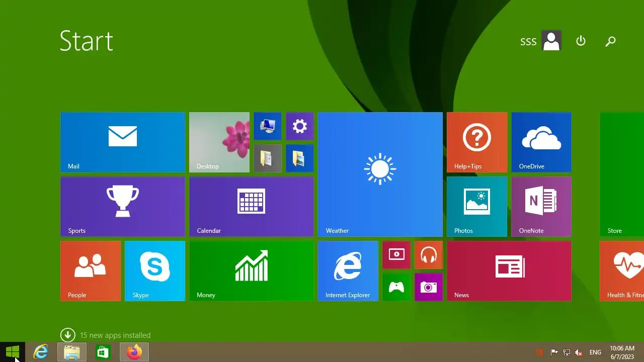
Task: Show all apps with the down arrow
Action: pyautogui.click(x=68, y=335)
